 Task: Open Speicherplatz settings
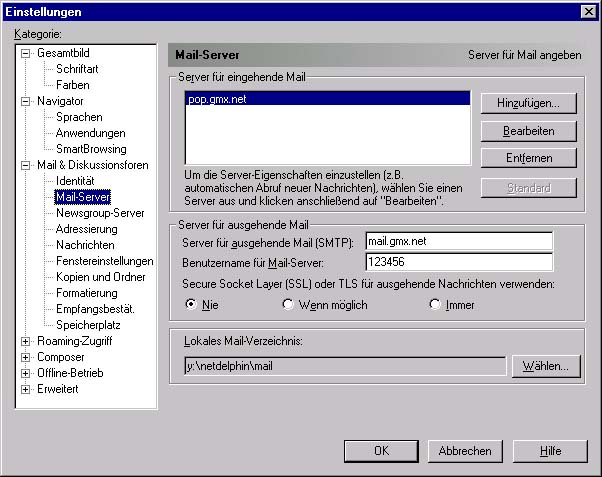click(x=88, y=325)
